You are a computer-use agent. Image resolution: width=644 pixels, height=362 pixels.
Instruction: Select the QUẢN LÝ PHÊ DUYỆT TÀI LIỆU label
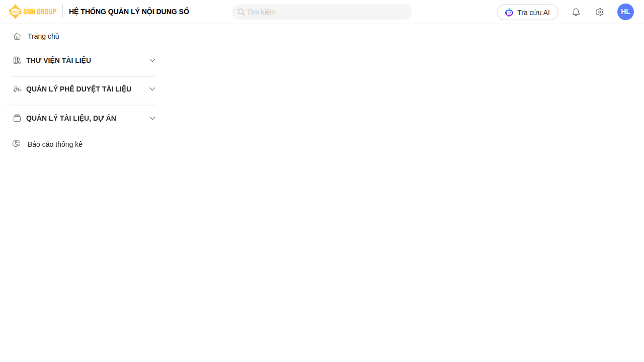(x=78, y=89)
